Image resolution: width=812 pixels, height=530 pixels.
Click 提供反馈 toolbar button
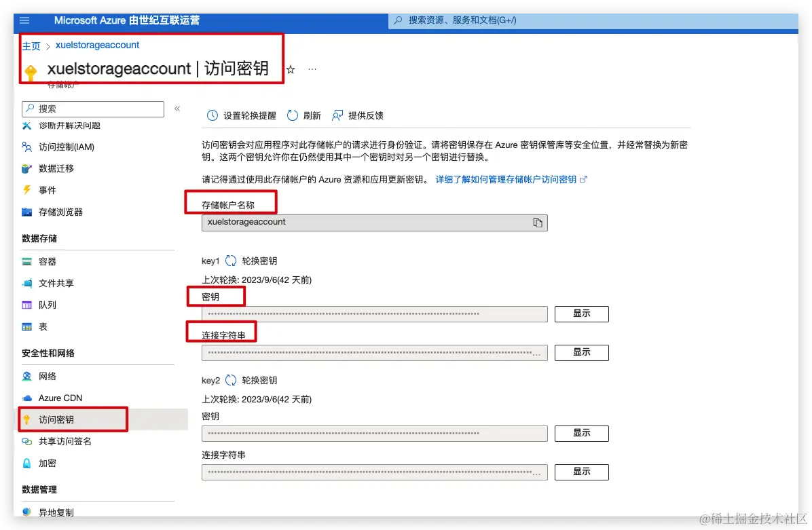tap(358, 115)
